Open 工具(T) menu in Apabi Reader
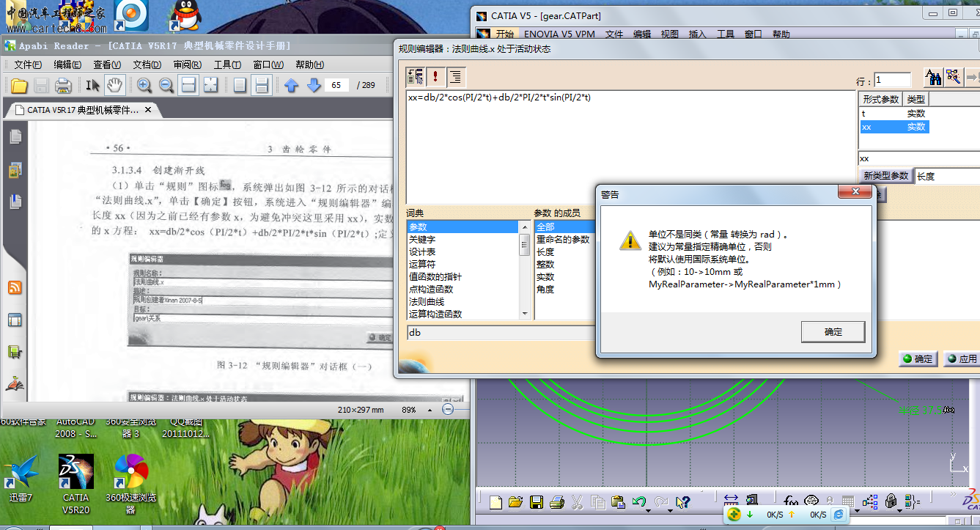This screenshot has width=980, height=530. (227, 65)
